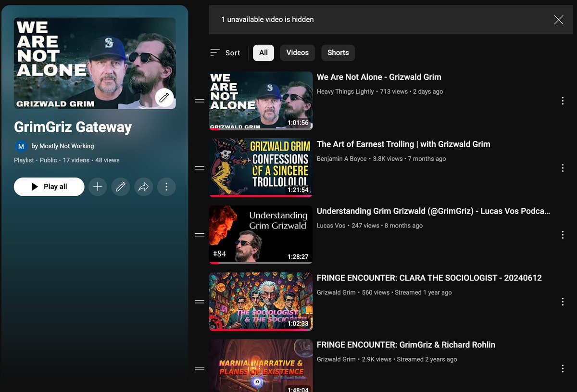Screen dimensions: 577x392
Task: Visit Grizwald Grim channel under Clara video
Action: [x=336, y=292]
